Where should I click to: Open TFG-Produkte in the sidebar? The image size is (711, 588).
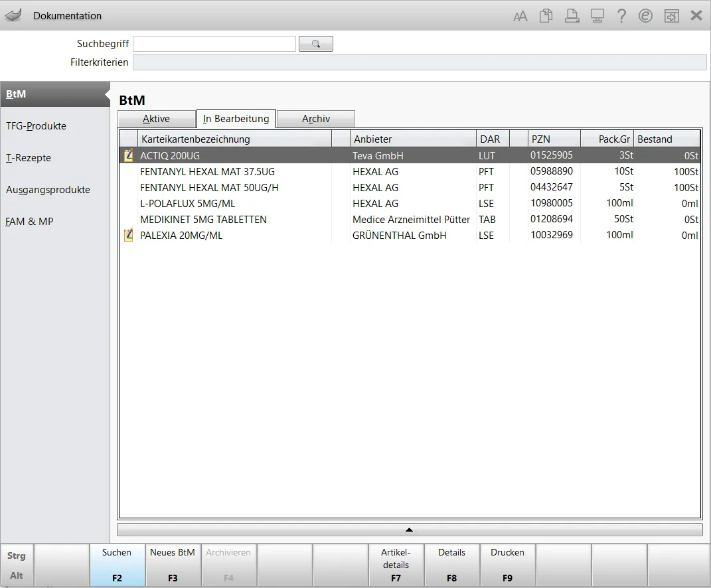click(x=37, y=126)
